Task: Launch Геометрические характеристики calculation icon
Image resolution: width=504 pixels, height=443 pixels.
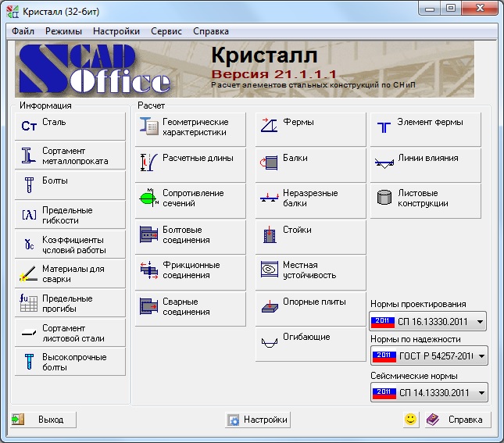Action: [148, 126]
